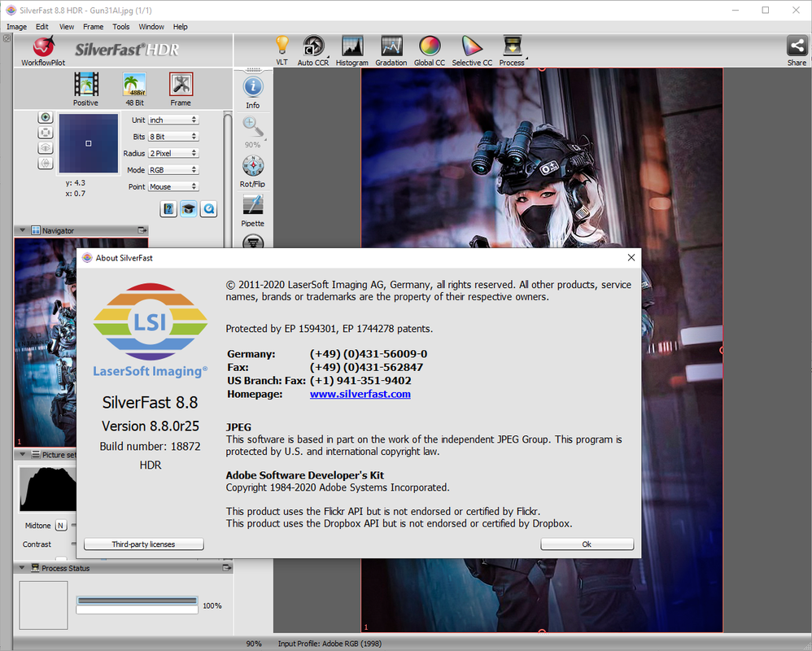This screenshot has height=651, width=812.
Task: Collapse the Picture settings panel
Action: [22, 454]
